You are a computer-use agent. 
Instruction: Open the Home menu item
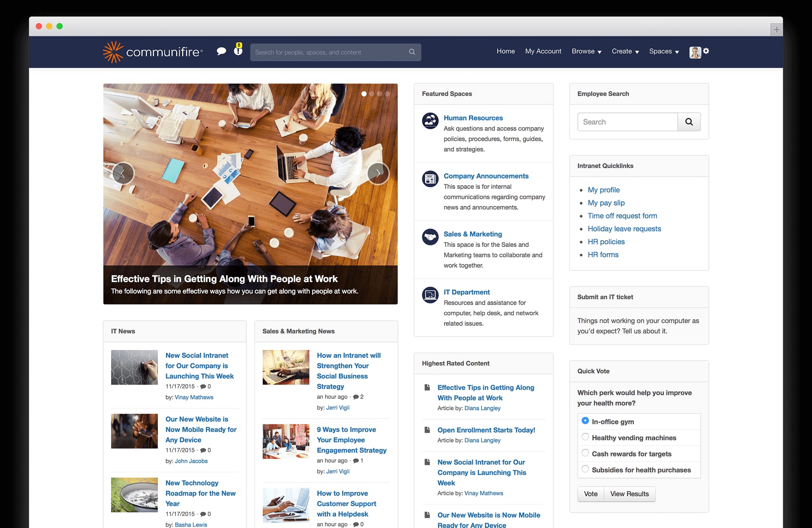(505, 51)
